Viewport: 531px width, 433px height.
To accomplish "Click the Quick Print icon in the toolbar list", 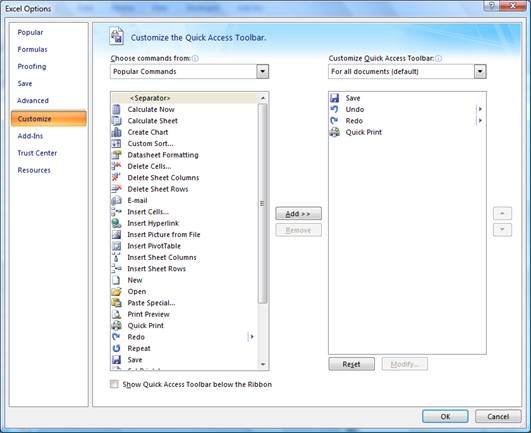I will coord(335,132).
